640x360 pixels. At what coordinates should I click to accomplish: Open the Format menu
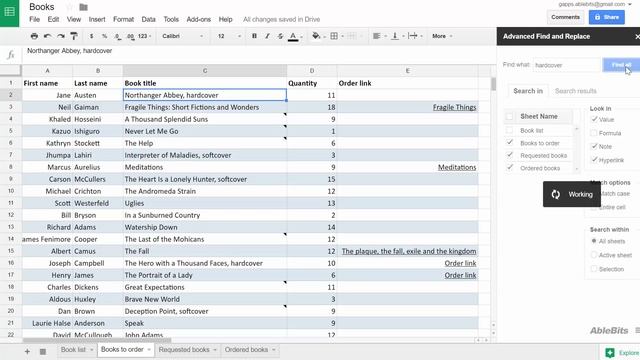tap(123, 19)
